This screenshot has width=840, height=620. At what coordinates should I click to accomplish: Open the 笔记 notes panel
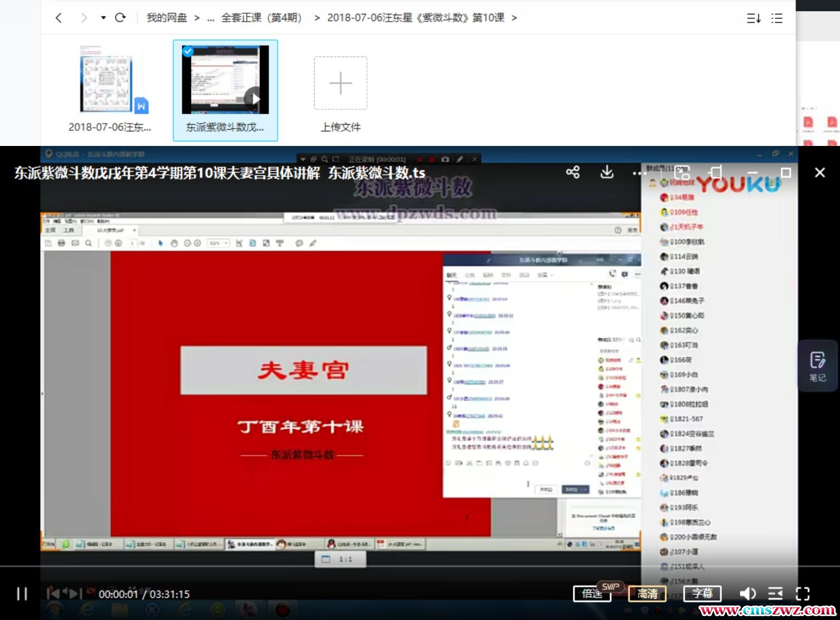[x=817, y=366]
